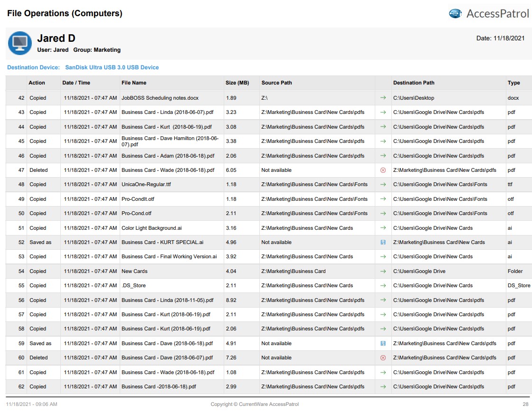Select the Business Card - KURT SPECIAL.ai entry
Viewport: 532px width, 414px height.
point(162,242)
